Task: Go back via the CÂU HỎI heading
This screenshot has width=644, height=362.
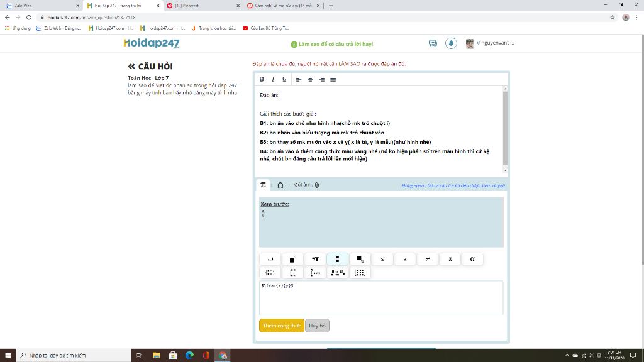Action: click(150, 67)
